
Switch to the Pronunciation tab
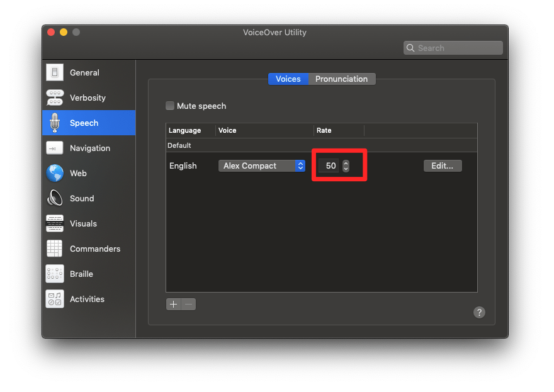click(x=342, y=79)
